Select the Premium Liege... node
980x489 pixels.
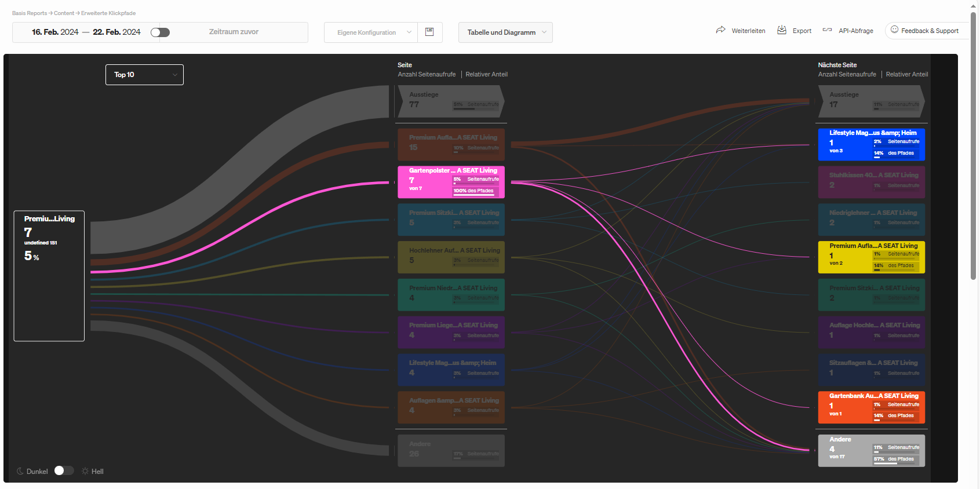click(451, 332)
